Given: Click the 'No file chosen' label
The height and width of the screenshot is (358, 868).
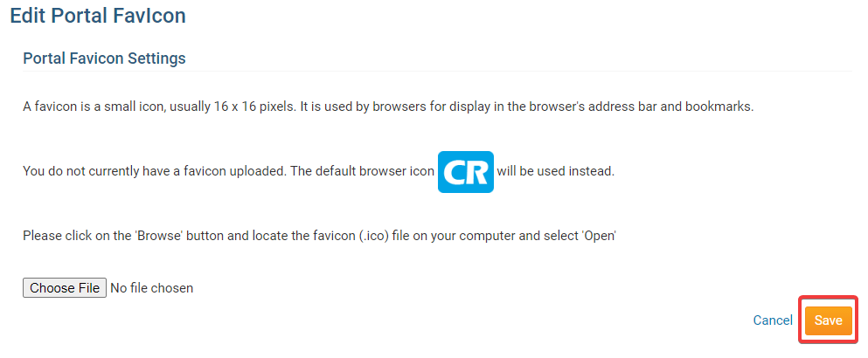Looking at the screenshot, I should click(x=152, y=288).
